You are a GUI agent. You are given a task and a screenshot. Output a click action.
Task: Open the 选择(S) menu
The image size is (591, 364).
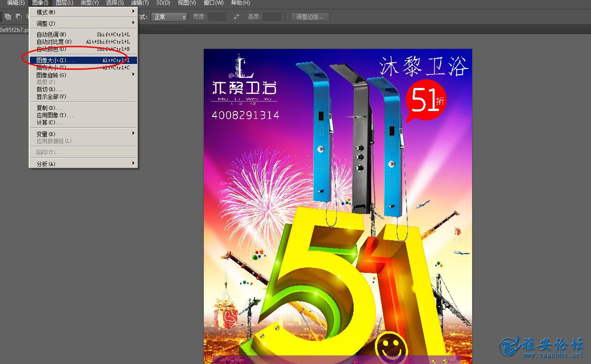115,3
